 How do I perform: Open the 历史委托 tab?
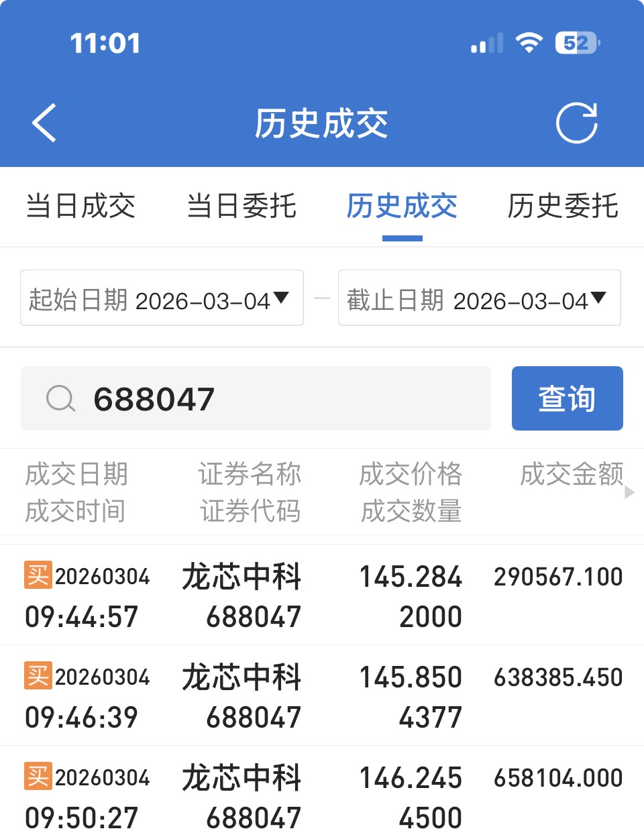pyautogui.click(x=563, y=206)
